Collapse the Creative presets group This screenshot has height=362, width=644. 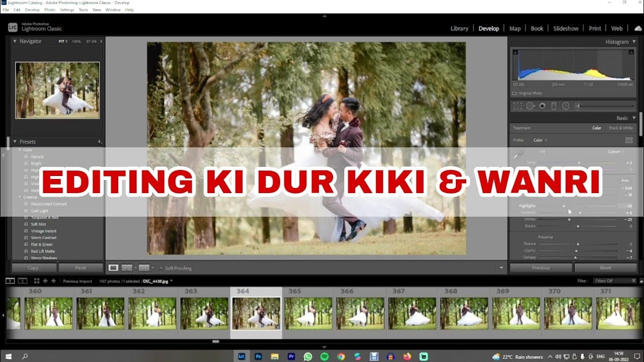point(20,197)
